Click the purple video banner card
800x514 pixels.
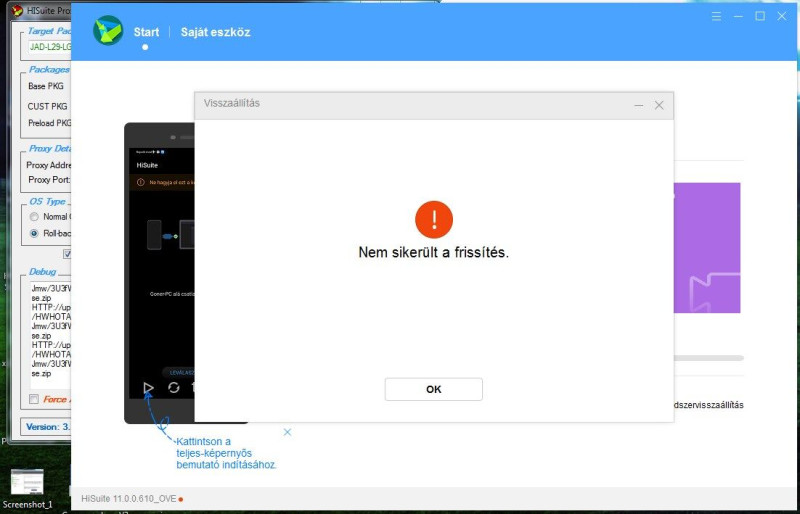(x=707, y=248)
